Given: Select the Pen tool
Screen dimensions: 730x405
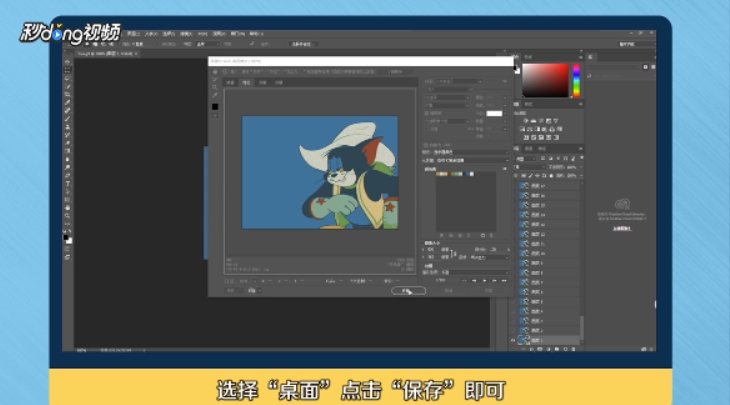Looking at the screenshot, I should pyautogui.click(x=68, y=176).
